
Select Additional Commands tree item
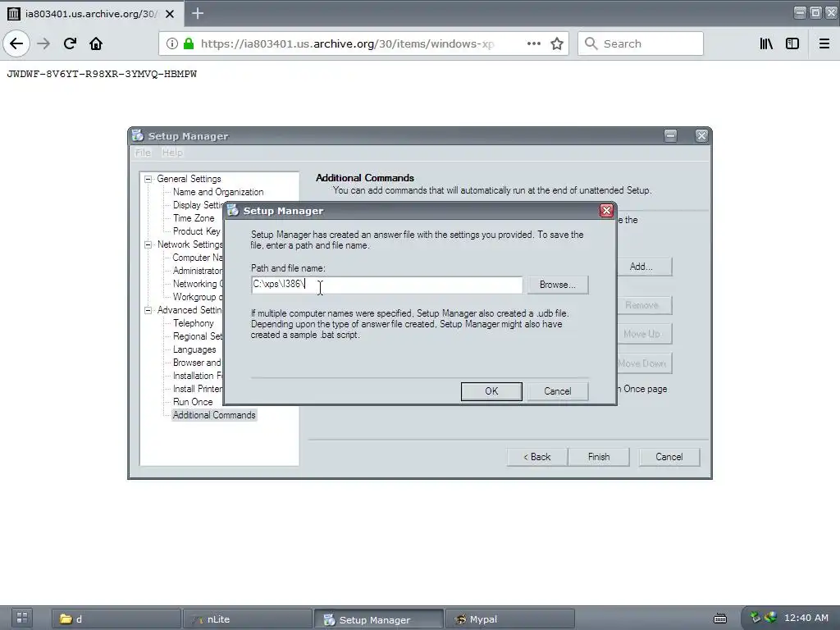point(214,415)
